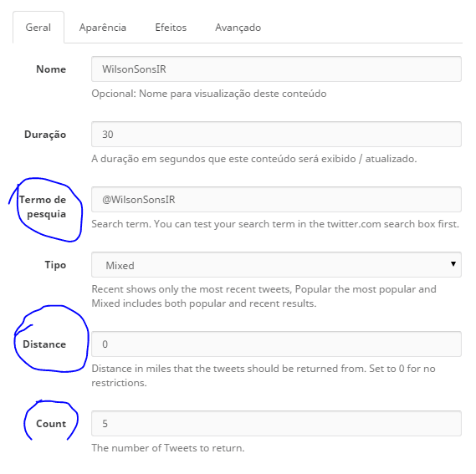
Task: Select the Efeitos tab
Action: pos(171,28)
